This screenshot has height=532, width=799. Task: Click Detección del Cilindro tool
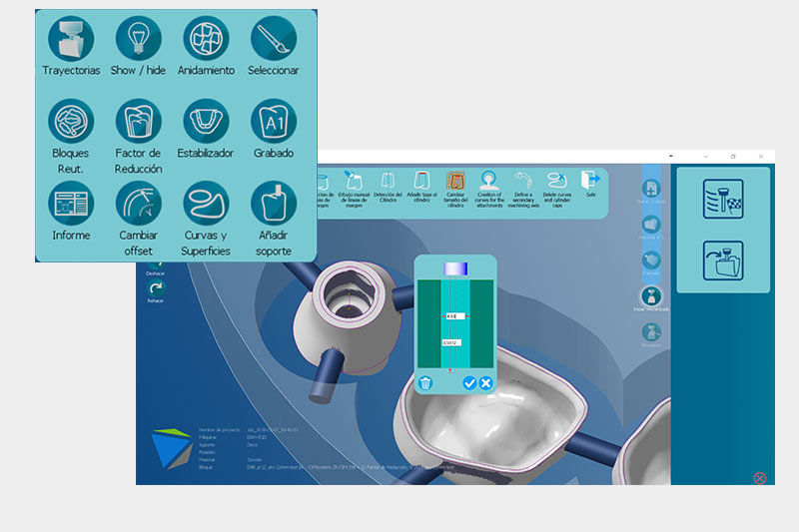tap(388, 187)
